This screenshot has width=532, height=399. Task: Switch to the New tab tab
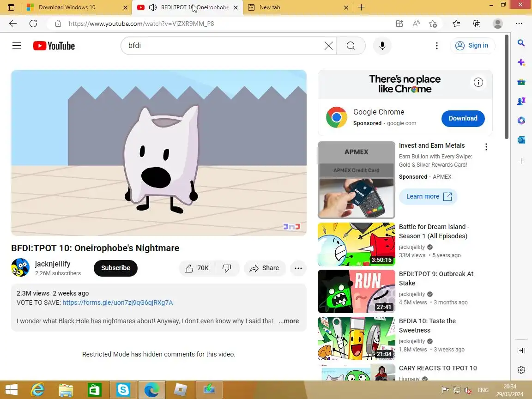(298, 7)
